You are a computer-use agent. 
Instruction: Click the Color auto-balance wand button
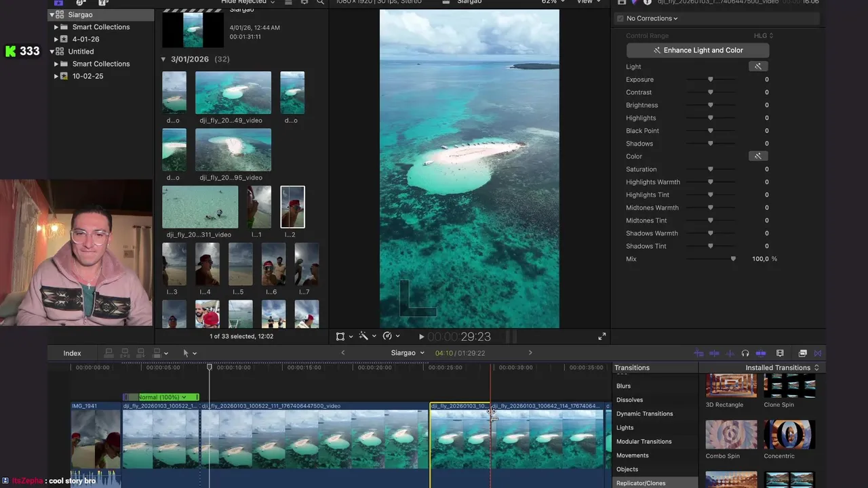pyautogui.click(x=757, y=156)
